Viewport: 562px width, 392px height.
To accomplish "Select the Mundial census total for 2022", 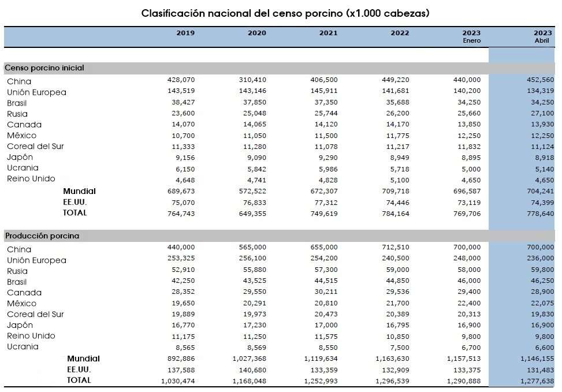I will (395, 191).
